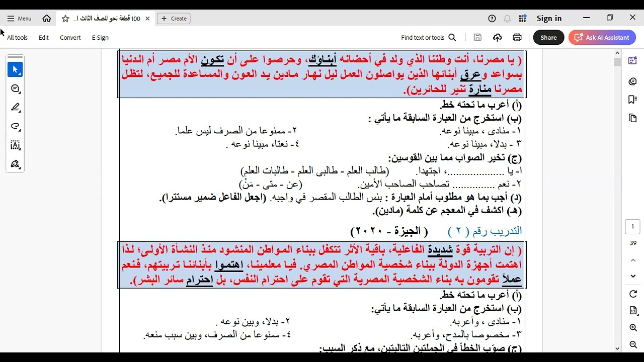The width and height of the screenshot is (644, 362).
Task: Click the text '( الجيزة - ٢٠٢٠)'
Action: [389, 231]
